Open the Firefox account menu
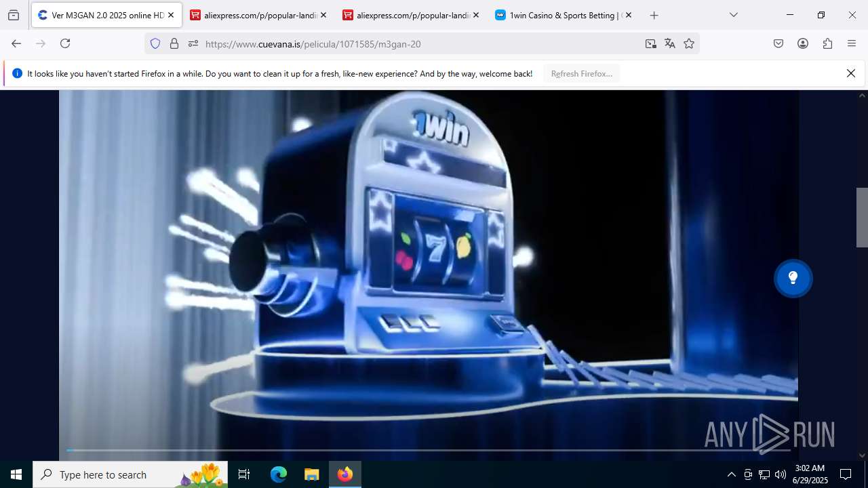Viewport: 868px width, 488px height. click(x=803, y=43)
